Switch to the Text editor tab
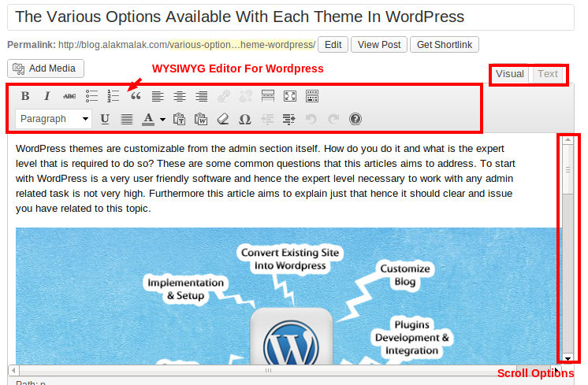The width and height of the screenshot is (588, 385). (x=548, y=74)
